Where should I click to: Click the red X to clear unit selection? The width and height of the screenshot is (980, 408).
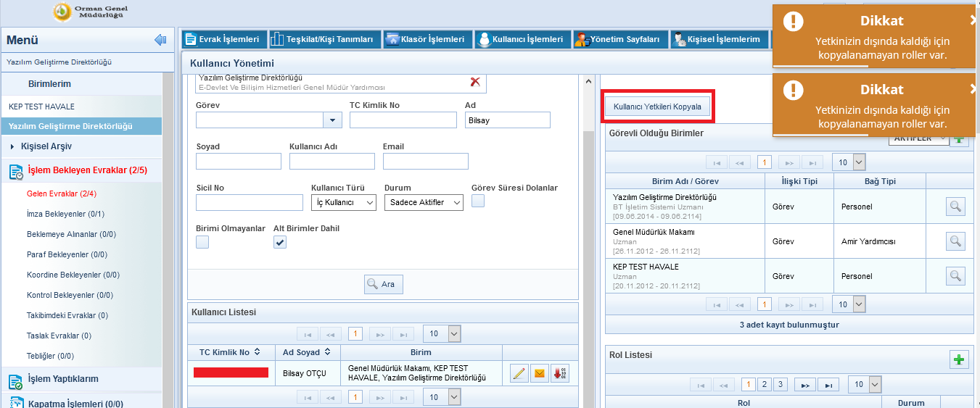(x=475, y=82)
